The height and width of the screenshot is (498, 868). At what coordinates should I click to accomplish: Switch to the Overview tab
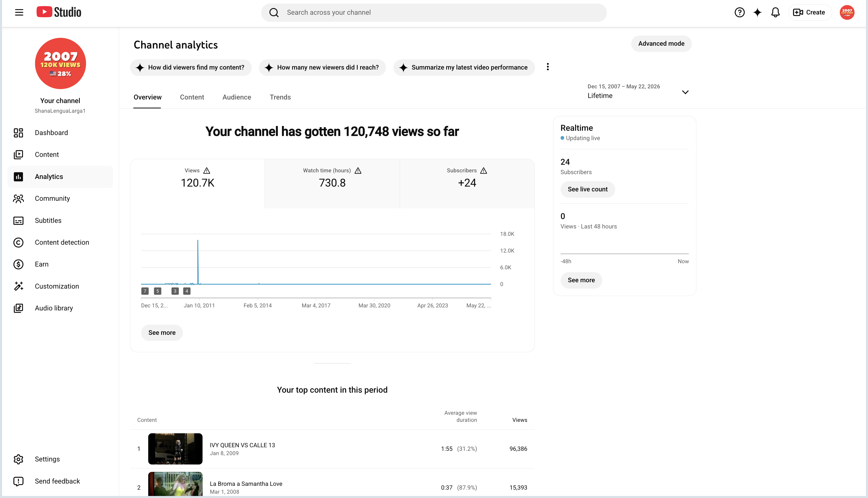[147, 97]
